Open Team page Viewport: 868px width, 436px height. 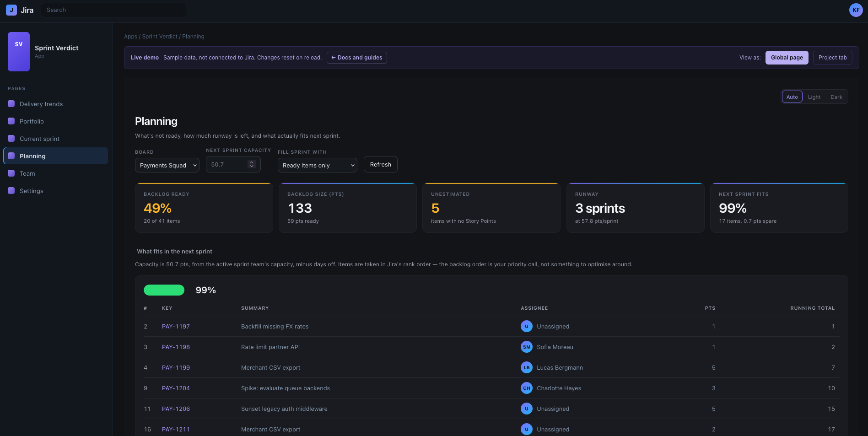55,173
